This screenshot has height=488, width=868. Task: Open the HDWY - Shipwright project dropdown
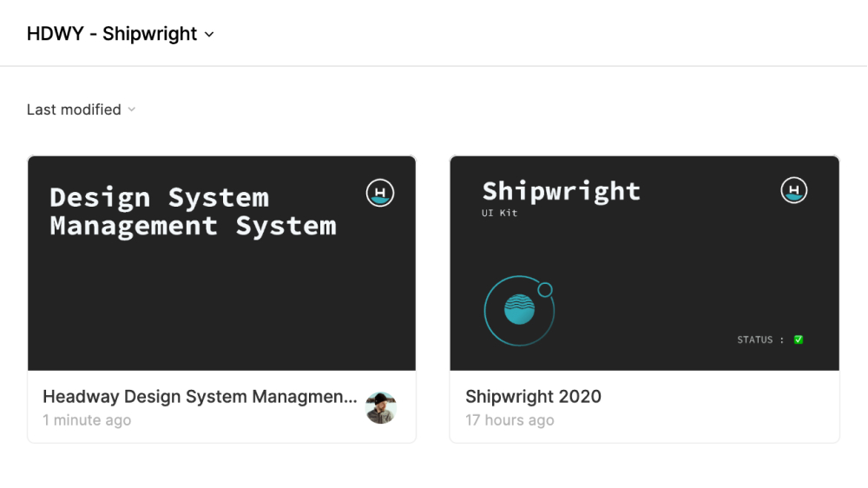tap(120, 34)
